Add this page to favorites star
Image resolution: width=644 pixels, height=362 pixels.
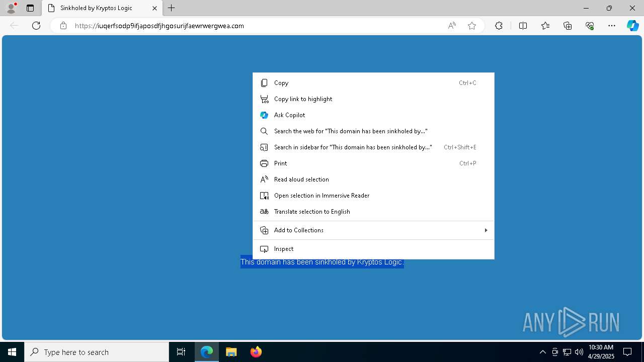(472, 26)
